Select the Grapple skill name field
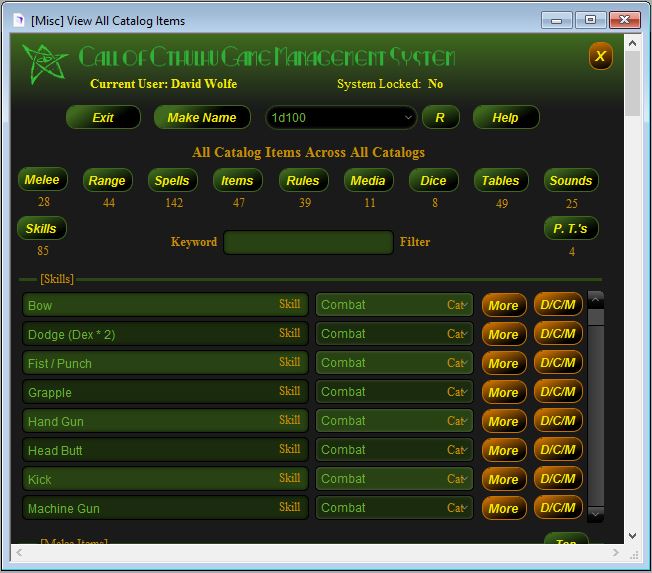 point(150,392)
